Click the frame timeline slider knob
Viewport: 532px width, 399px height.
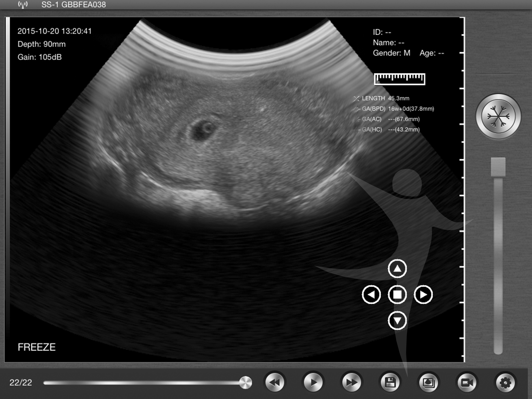[245, 383]
